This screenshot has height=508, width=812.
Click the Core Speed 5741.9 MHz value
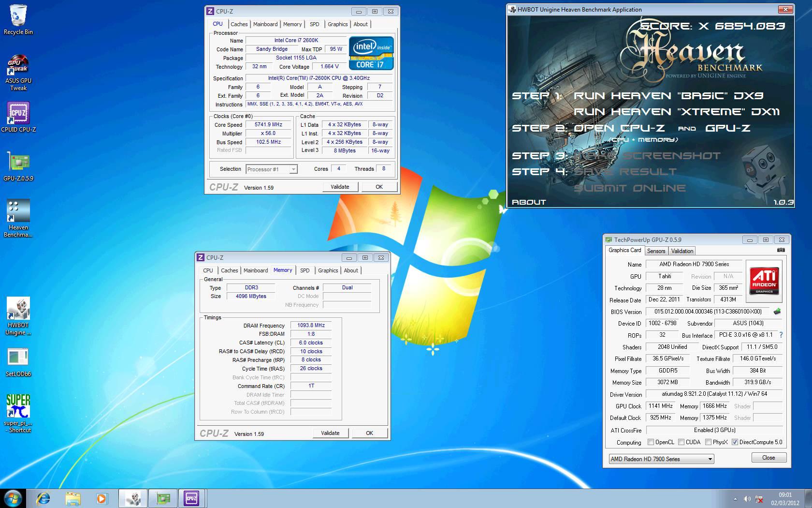click(x=268, y=124)
